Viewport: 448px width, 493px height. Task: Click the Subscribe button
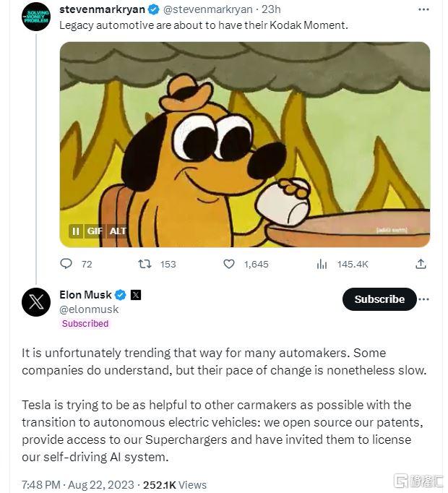(379, 299)
